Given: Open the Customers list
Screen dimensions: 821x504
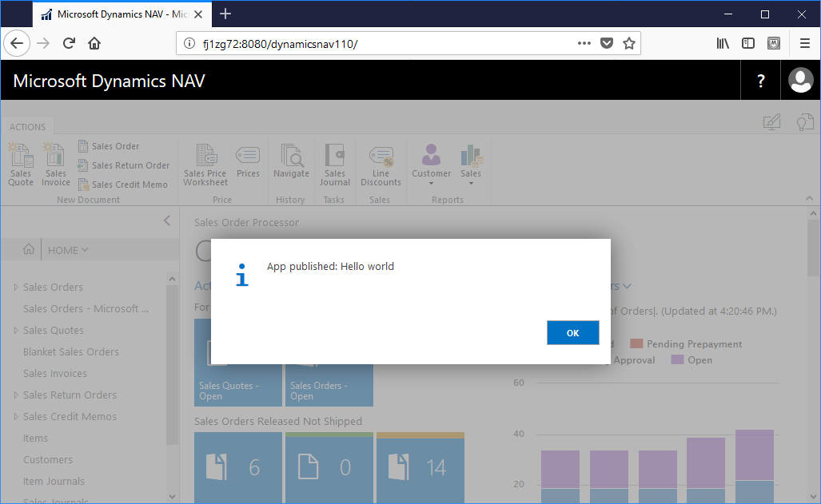Looking at the screenshot, I should 48,459.
